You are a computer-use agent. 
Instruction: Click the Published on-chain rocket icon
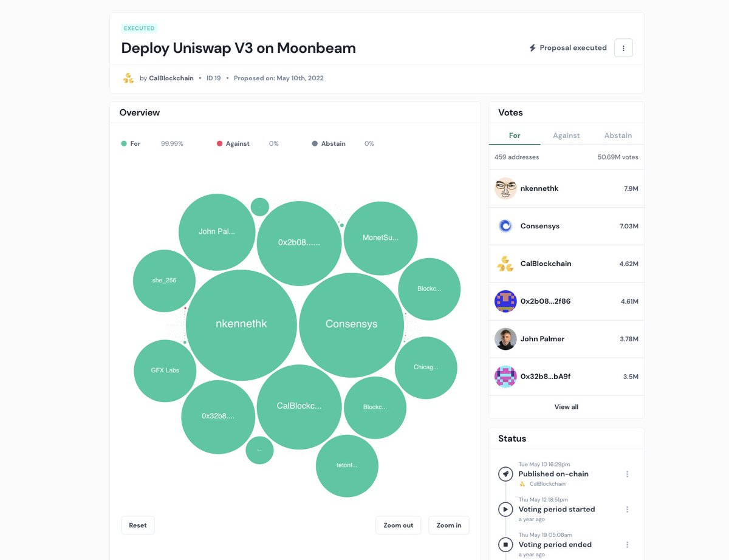(505, 474)
